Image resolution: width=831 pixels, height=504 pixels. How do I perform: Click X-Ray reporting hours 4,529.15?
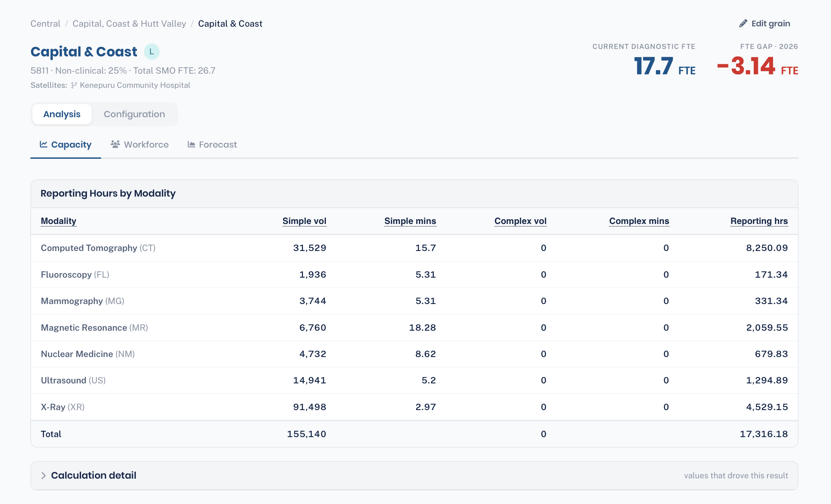[767, 407]
